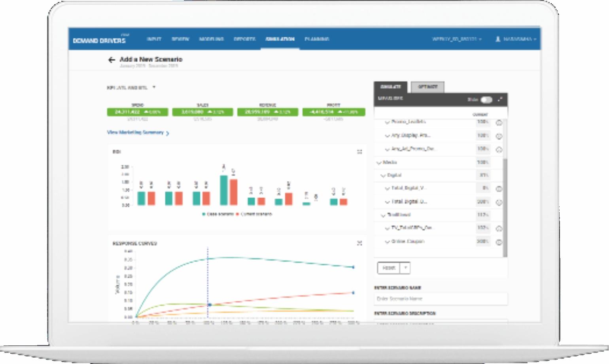
Task: Toggle Base scenario series in ROI legend
Action: (x=218, y=214)
